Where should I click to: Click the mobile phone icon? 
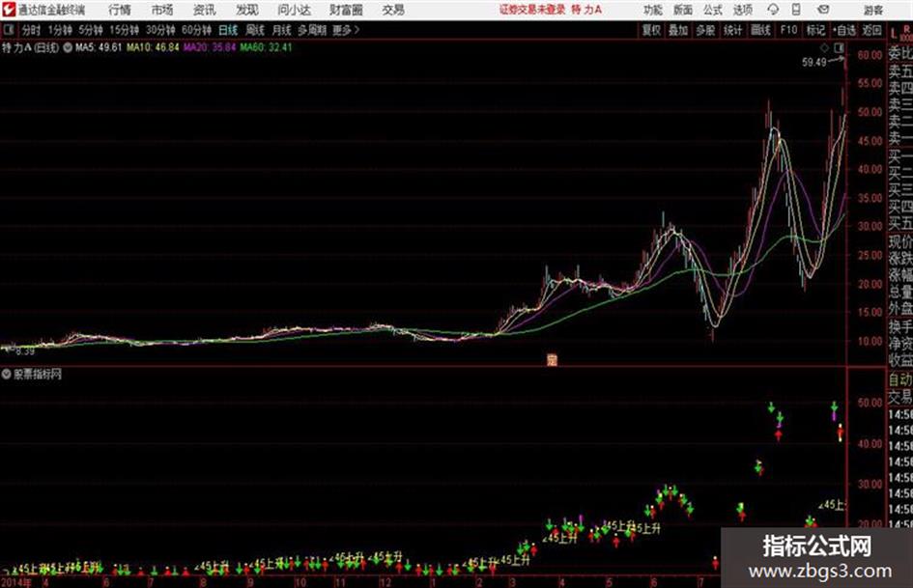pyautogui.click(x=796, y=10)
